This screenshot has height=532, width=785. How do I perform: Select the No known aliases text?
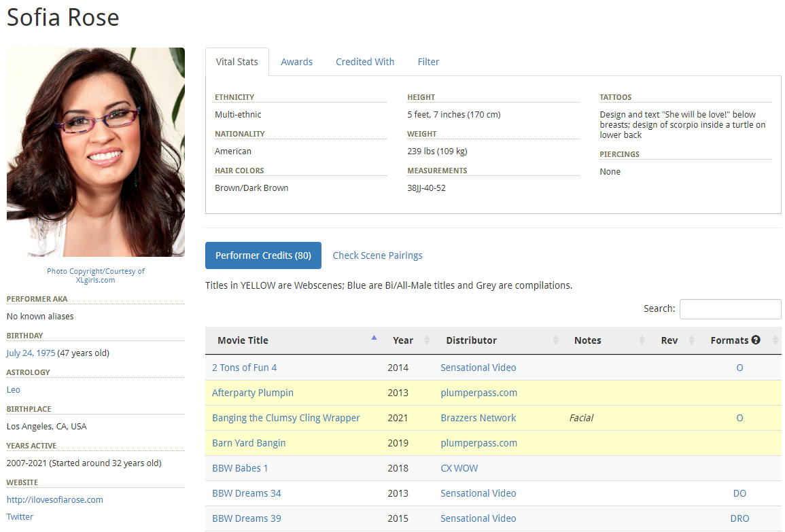40,317
